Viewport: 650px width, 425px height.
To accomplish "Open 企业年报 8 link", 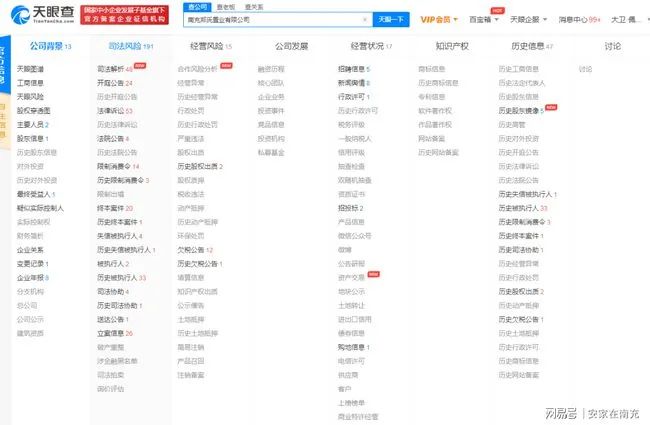I will (33, 277).
